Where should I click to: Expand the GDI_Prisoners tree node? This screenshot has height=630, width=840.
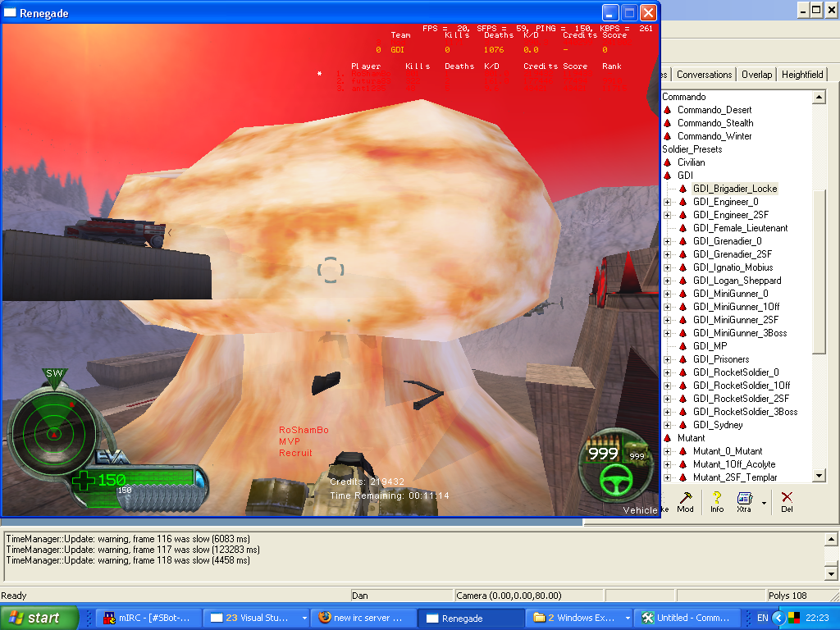point(667,359)
